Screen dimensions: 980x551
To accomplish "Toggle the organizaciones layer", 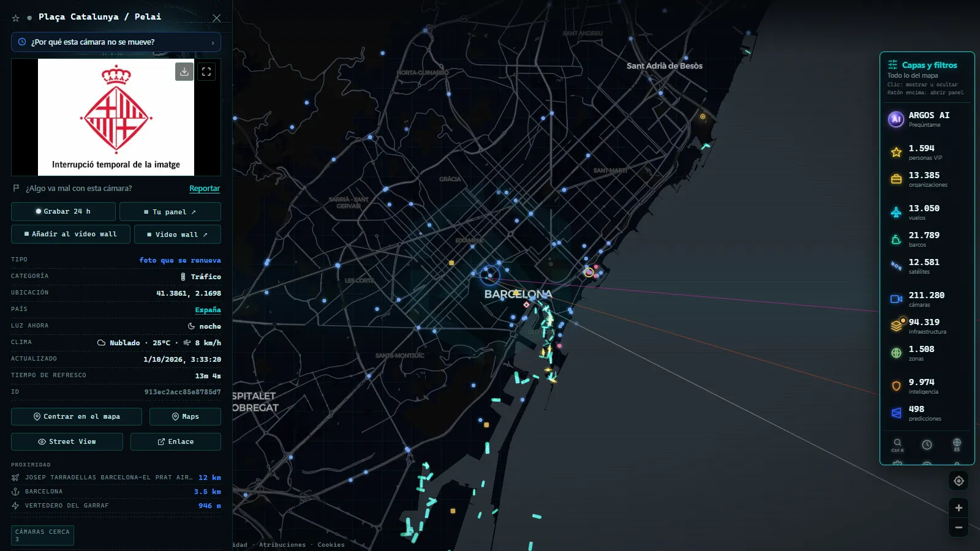I will click(x=927, y=179).
